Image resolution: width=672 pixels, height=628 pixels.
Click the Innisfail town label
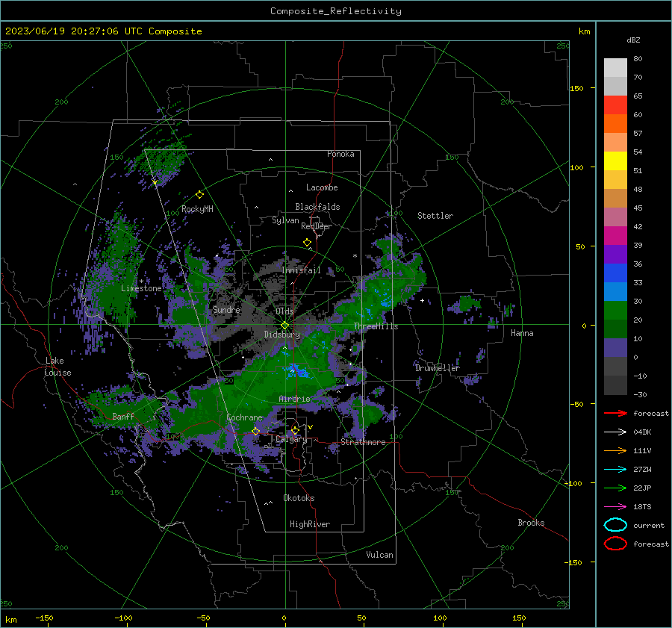tap(301, 270)
